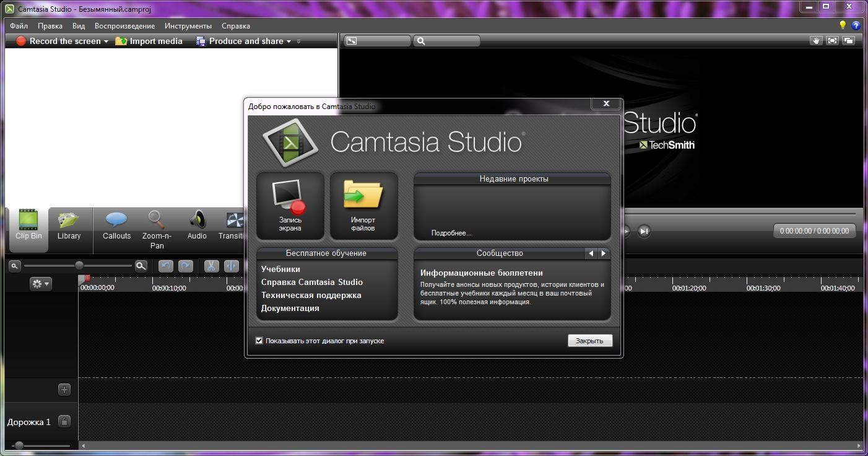The height and width of the screenshot is (456, 868).
Task: Click the timeline zoom slider handle
Action: [79, 265]
